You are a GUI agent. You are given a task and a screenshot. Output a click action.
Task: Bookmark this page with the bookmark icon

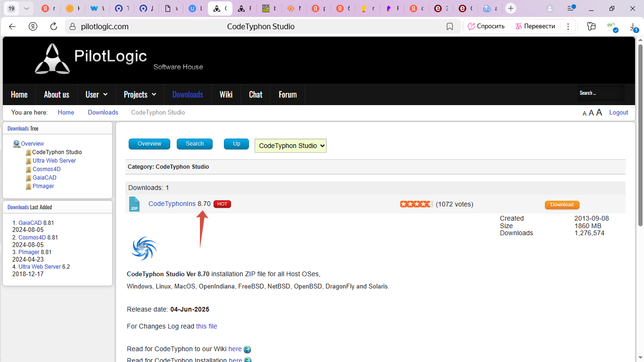(x=450, y=26)
